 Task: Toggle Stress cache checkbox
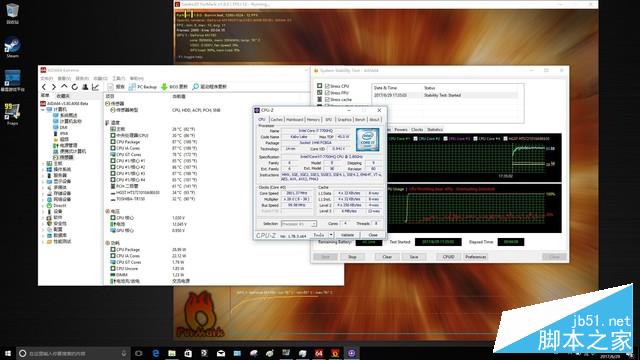[x=327, y=99]
